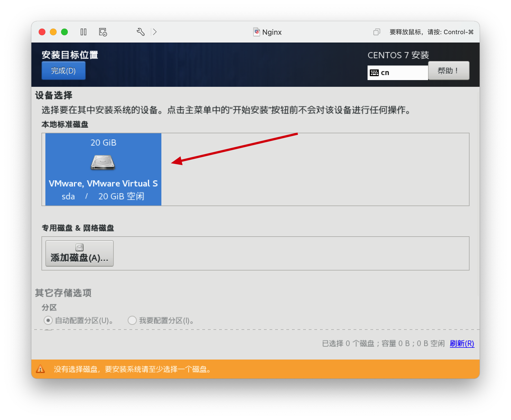The image size is (511, 420).
Task: Click the 刷新(R) refresh link
Action: click(x=462, y=343)
